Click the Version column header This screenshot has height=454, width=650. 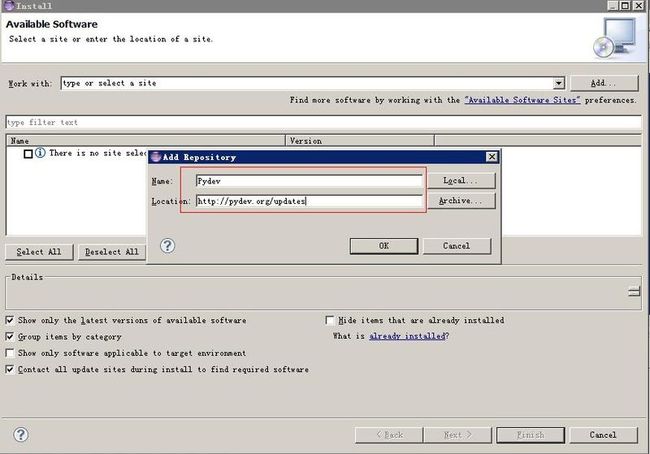point(360,141)
